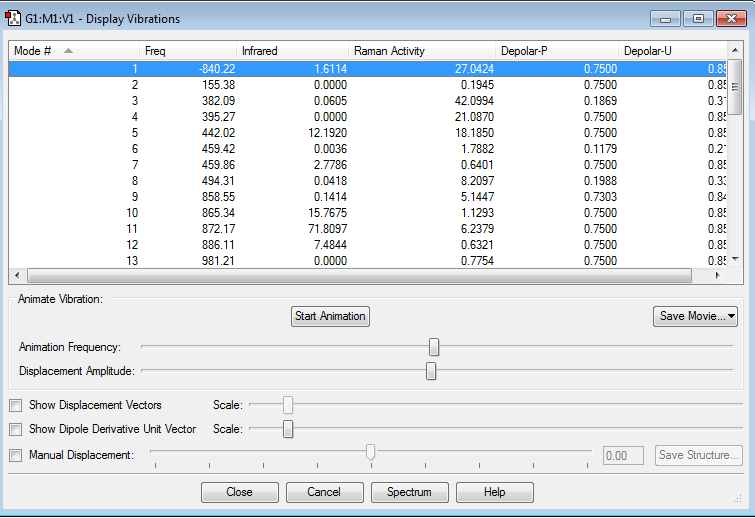Click the Mode # column header
This screenshot has height=518, width=755.
click(x=74, y=51)
